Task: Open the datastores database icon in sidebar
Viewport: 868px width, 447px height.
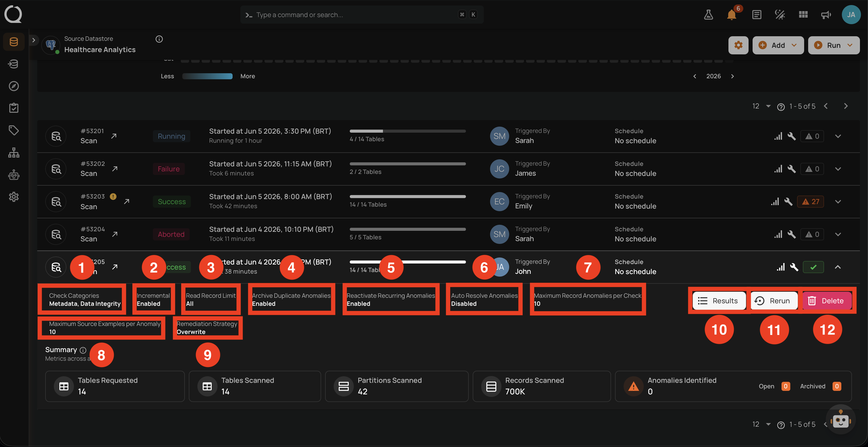Action: [14, 42]
